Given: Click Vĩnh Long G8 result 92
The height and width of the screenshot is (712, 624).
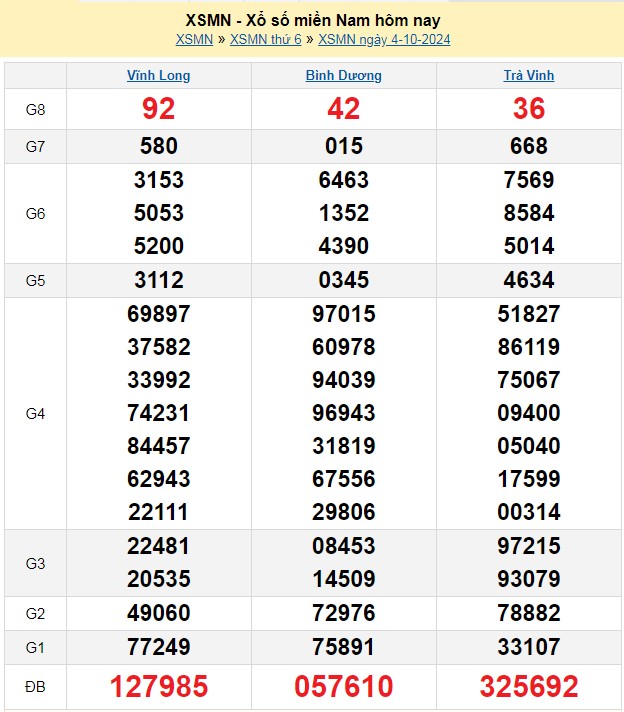Looking at the screenshot, I should pos(158,109).
